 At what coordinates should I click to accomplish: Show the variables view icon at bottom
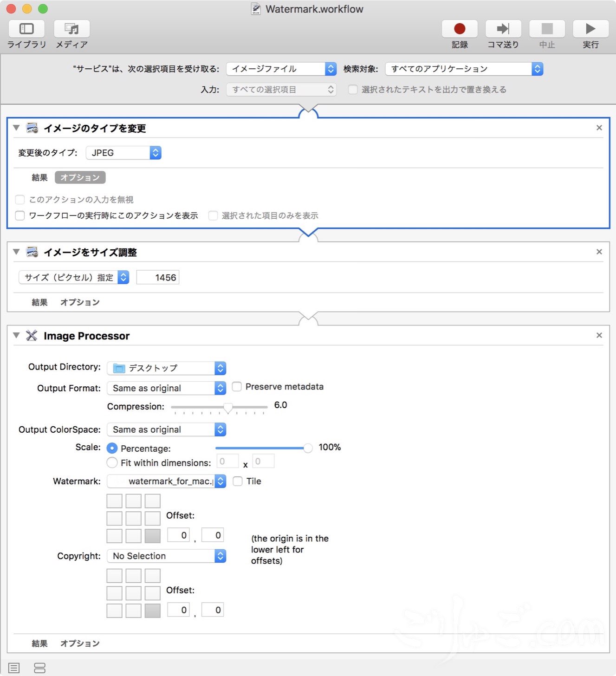(40, 668)
